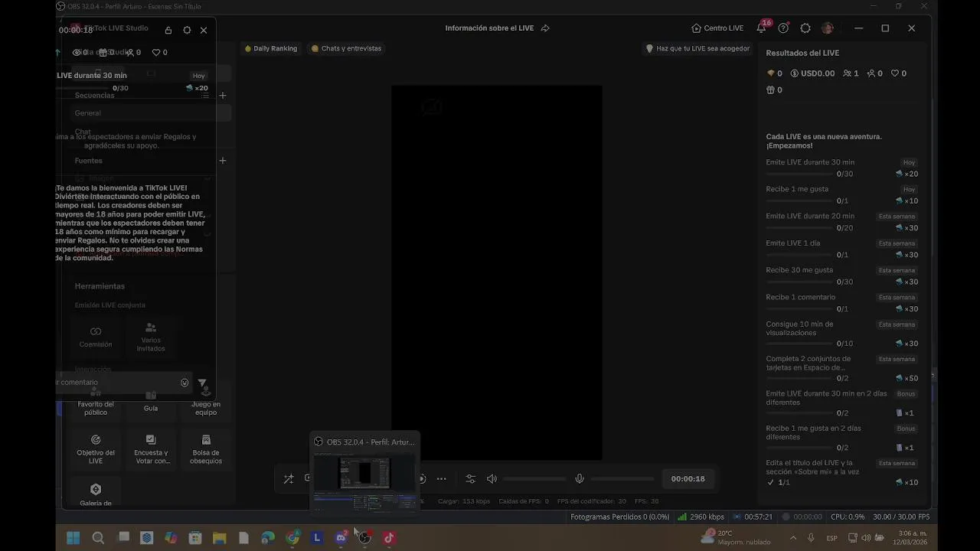Open the Juego en equipo tool

click(x=206, y=400)
